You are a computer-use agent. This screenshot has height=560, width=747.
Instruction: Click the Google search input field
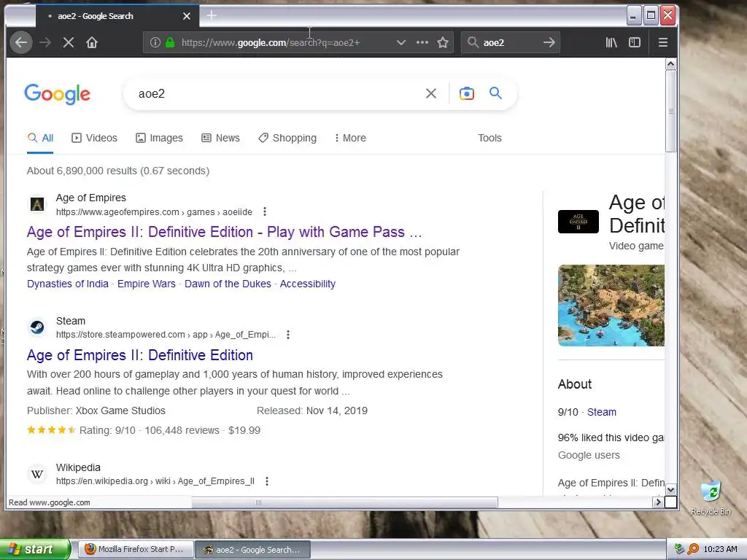click(276, 94)
